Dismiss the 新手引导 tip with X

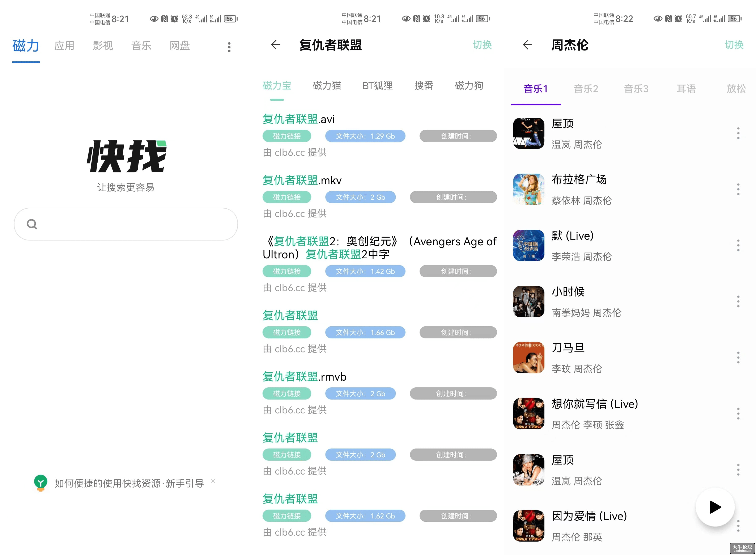(213, 481)
